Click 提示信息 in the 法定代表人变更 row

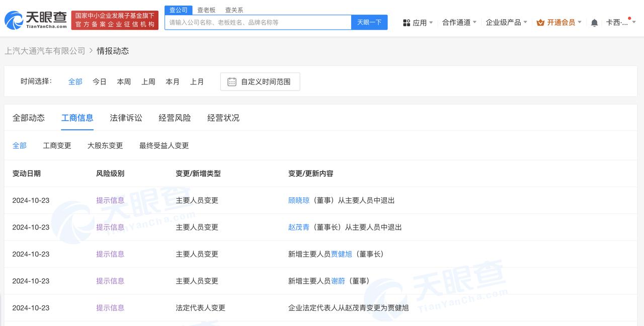[x=110, y=308]
